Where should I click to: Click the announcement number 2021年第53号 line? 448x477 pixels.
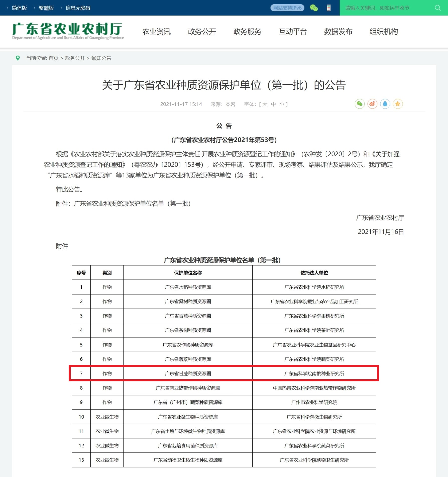tap(224, 140)
